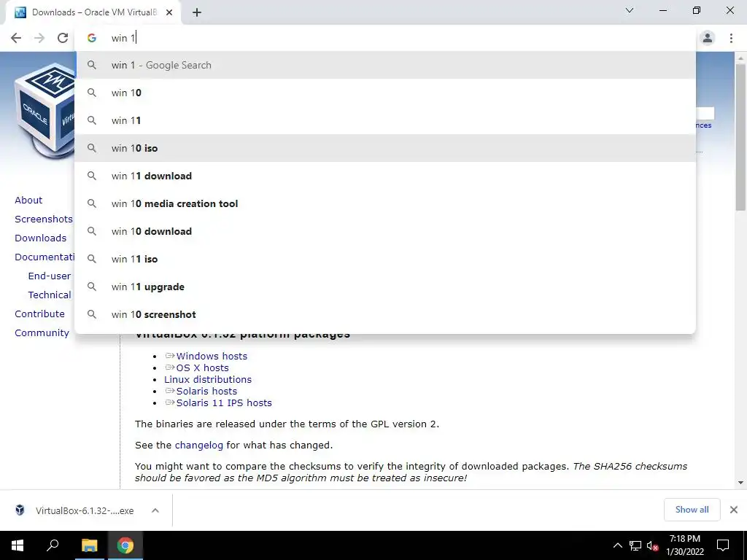This screenshot has height=560, width=747.
Task: Click the page vertical scrollbar thumb
Action: pyautogui.click(x=740, y=137)
